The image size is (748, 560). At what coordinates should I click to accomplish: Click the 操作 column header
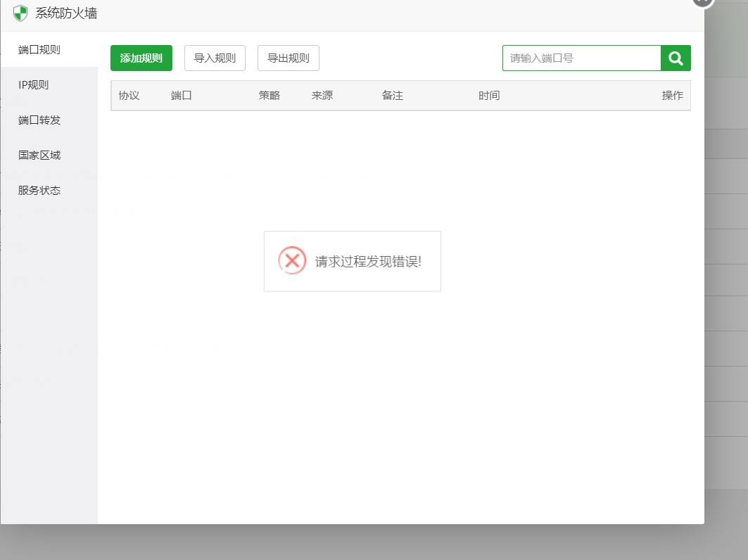point(672,96)
